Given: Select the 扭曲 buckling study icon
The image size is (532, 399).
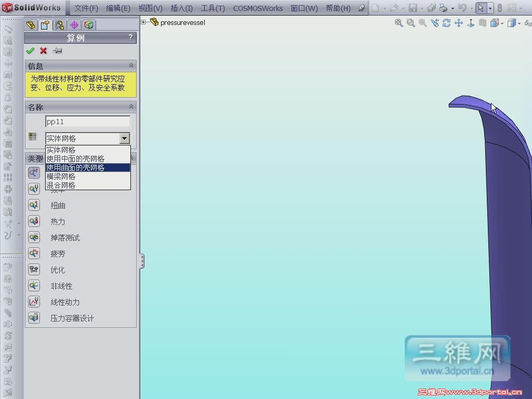Looking at the screenshot, I should [x=34, y=205].
